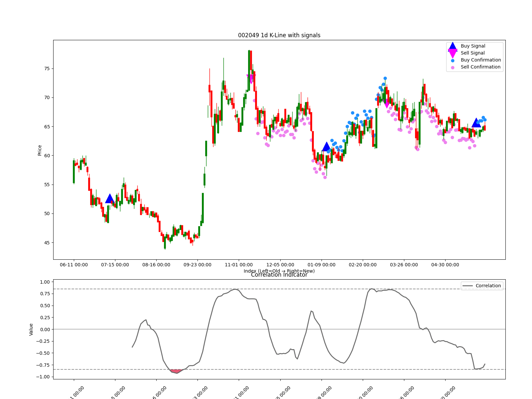532x399 pixels.
Task: Click the 'Correlation Indicator' subplot title
Action: [x=279, y=275]
